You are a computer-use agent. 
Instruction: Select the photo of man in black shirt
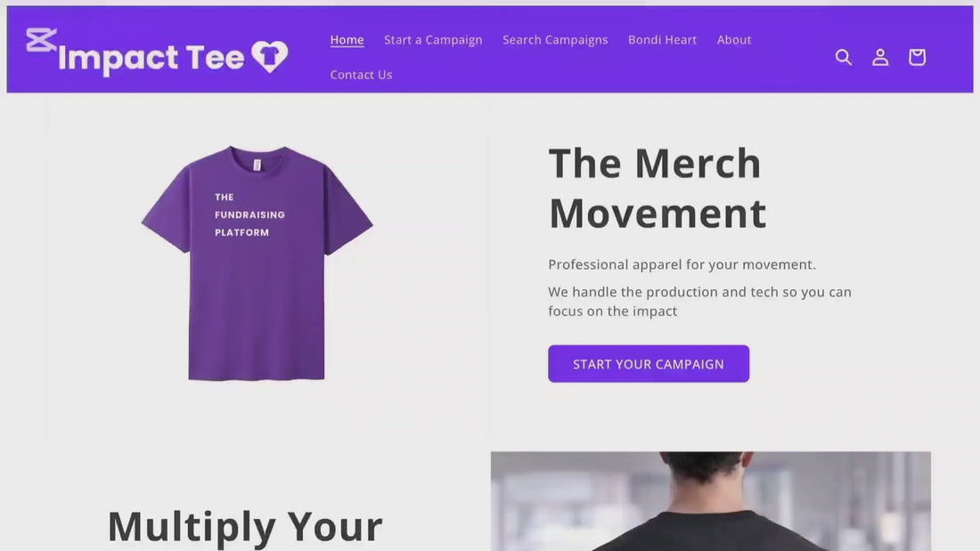coord(711,501)
